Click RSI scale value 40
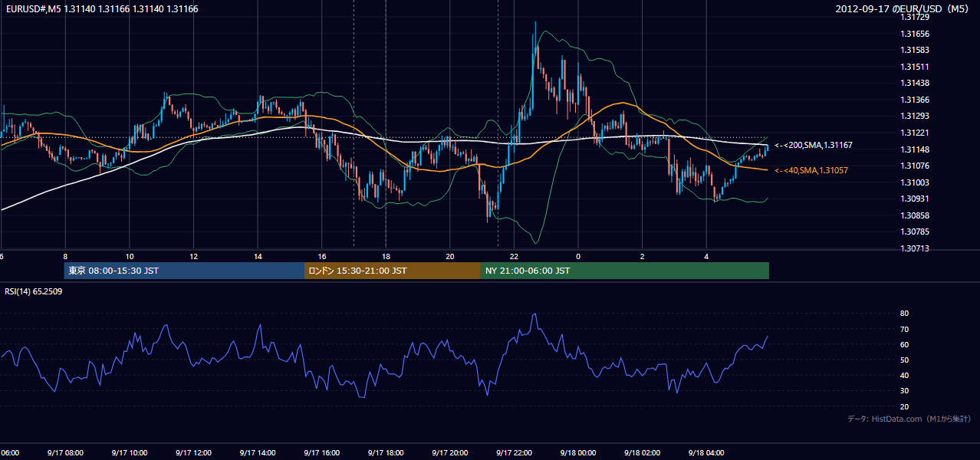This screenshot has width=980, height=460. [x=905, y=376]
